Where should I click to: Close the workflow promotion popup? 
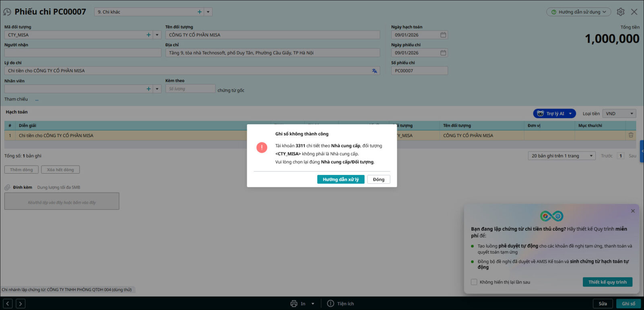tap(633, 211)
